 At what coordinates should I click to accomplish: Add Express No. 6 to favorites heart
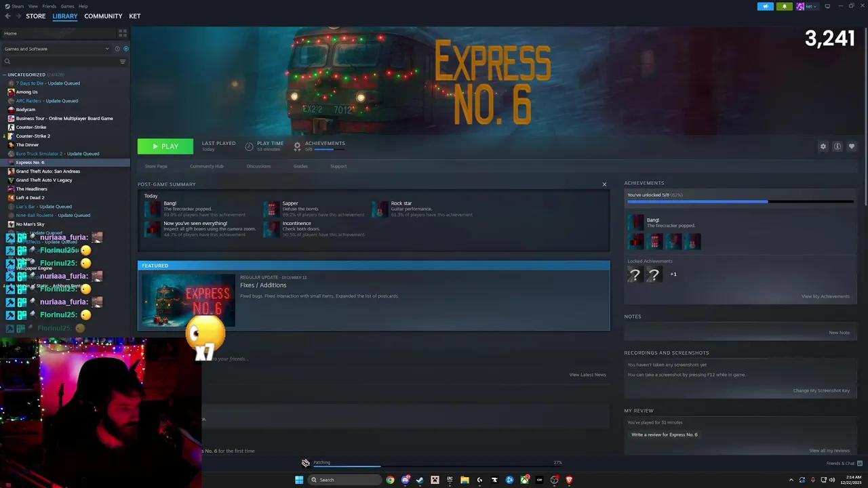pos(852,146)
